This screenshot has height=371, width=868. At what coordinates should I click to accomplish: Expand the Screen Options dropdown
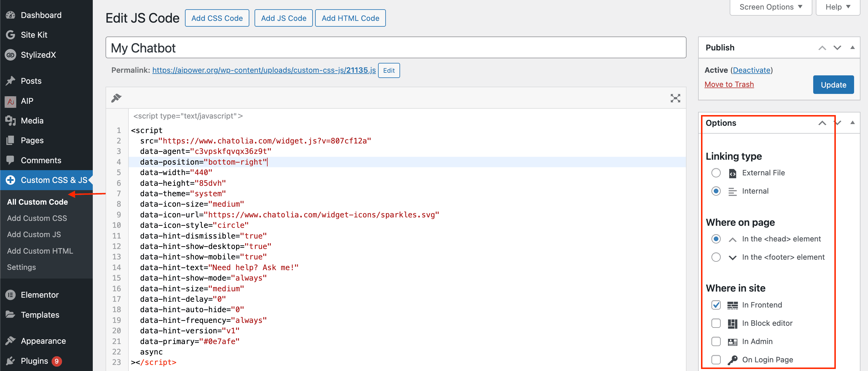coord(770,7)
